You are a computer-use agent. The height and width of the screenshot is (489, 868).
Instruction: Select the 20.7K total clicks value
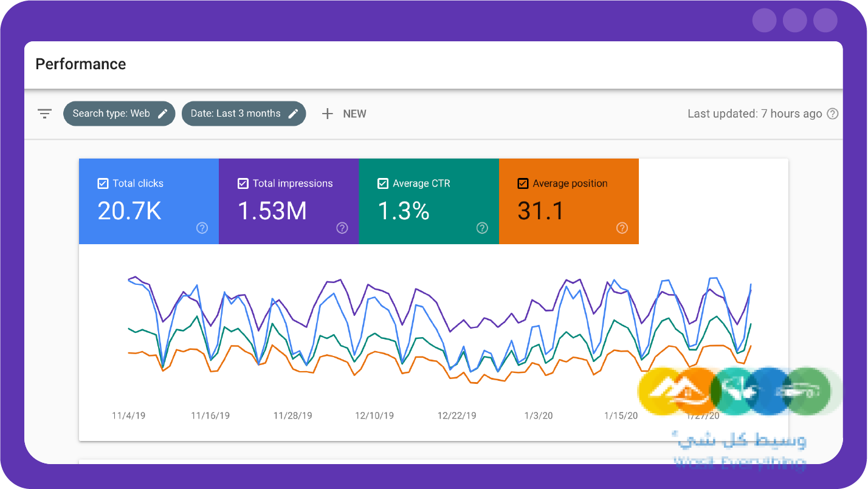click(x=129, y=211)
